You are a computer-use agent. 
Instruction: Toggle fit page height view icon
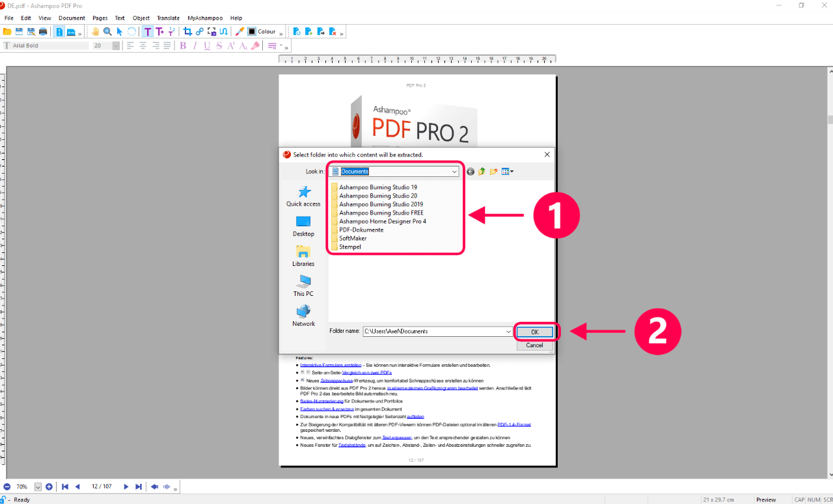(x=59, y=31)
